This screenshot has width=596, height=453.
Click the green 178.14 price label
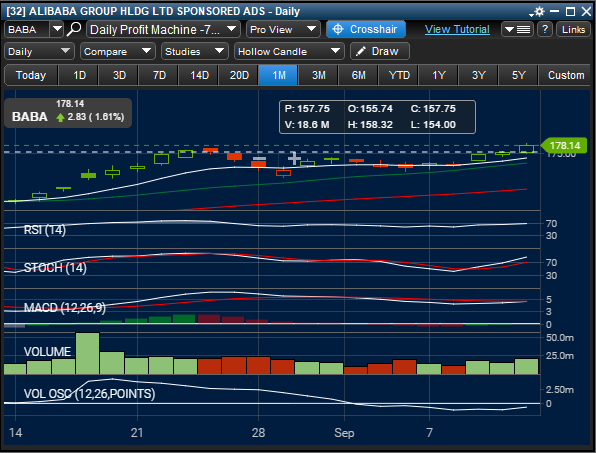click(x=564, y=146)
